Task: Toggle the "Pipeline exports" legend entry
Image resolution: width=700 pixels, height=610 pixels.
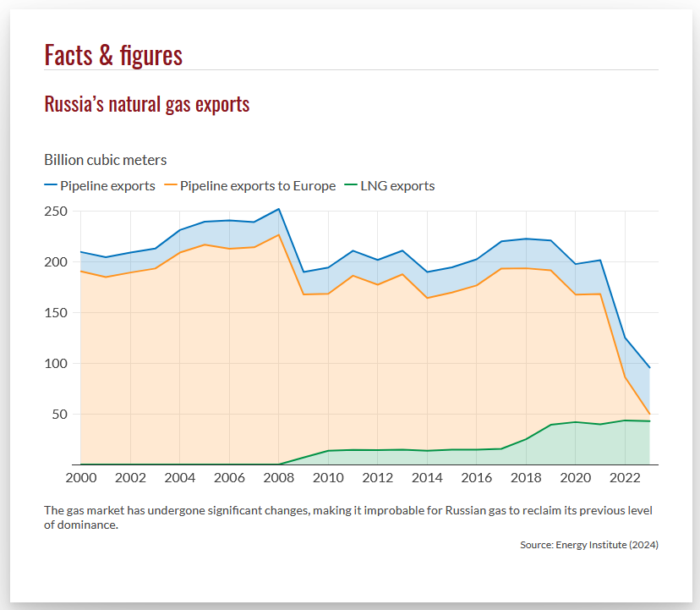Action: click(x=100, y=185)
